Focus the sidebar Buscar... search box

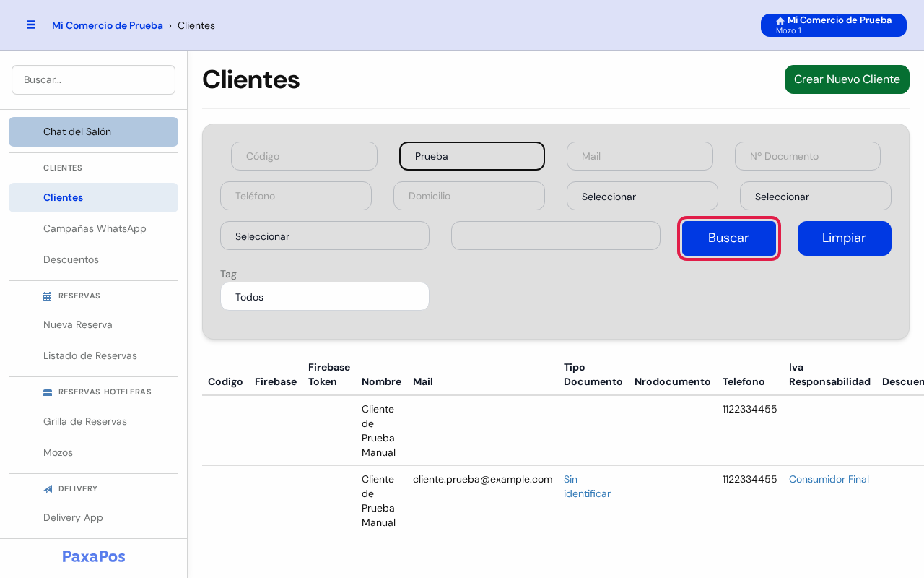coord(93,79)
